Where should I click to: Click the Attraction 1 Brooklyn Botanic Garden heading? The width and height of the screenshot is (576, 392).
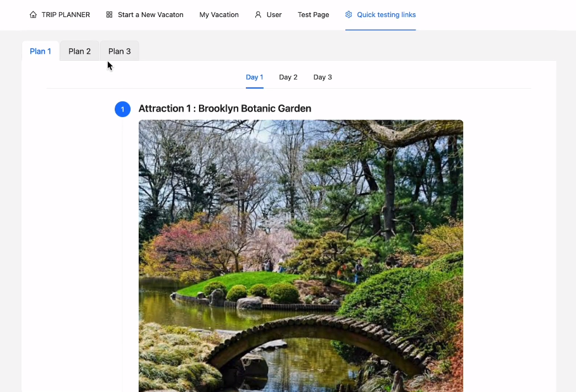(225, 109)
